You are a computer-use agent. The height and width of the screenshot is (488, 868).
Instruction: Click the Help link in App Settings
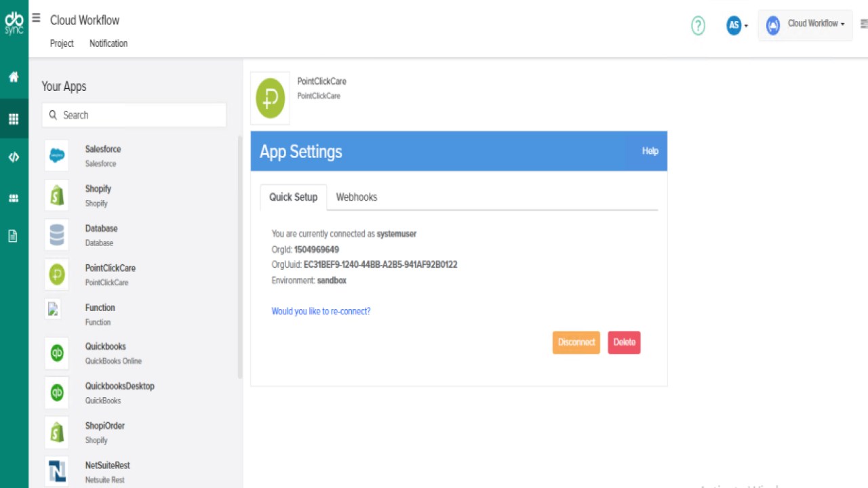(x=650, y=151)
